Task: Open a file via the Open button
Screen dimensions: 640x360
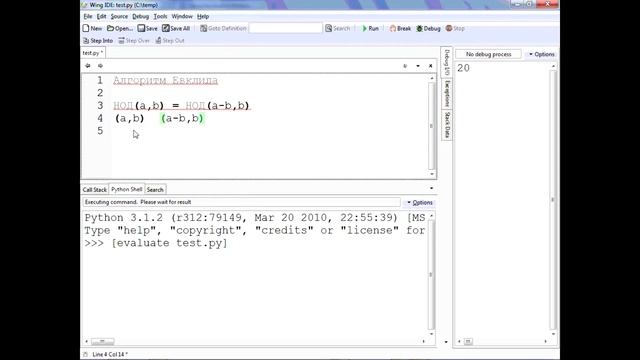Action: coord(120,28)
